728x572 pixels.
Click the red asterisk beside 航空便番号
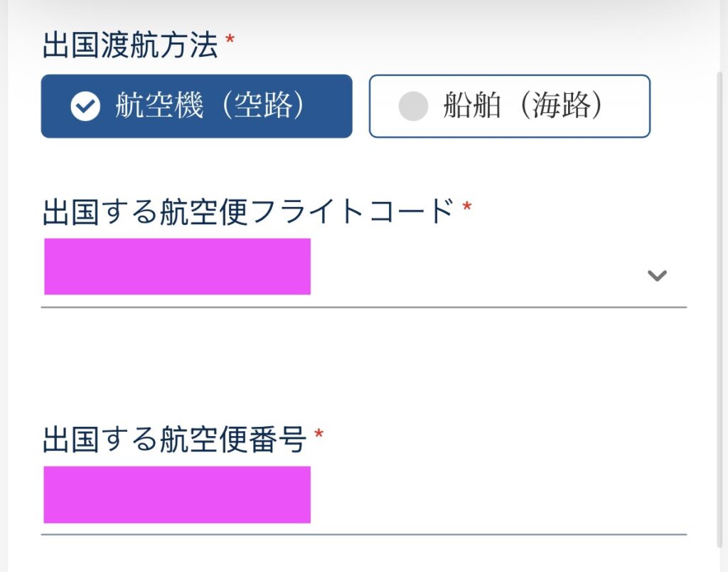318,434
